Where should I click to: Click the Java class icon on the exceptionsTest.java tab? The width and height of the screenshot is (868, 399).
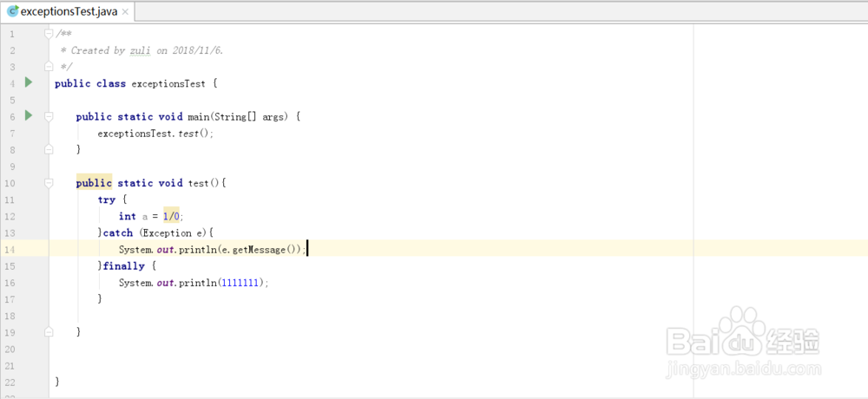[x=12, y=12]
